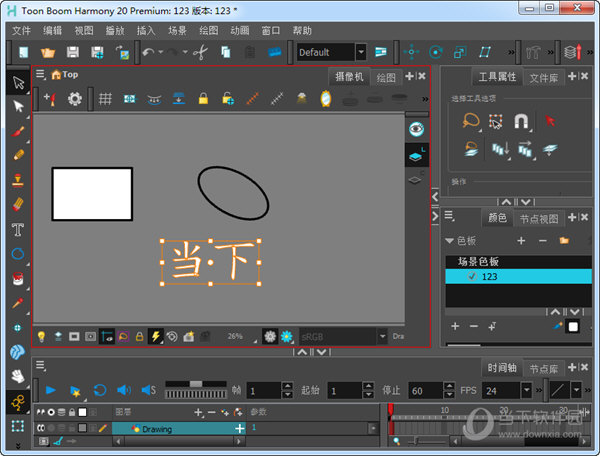Expand the FPS value dropdown
This screenshot has height=456, width=600.
pyautogui.click(x=527, y=390)
